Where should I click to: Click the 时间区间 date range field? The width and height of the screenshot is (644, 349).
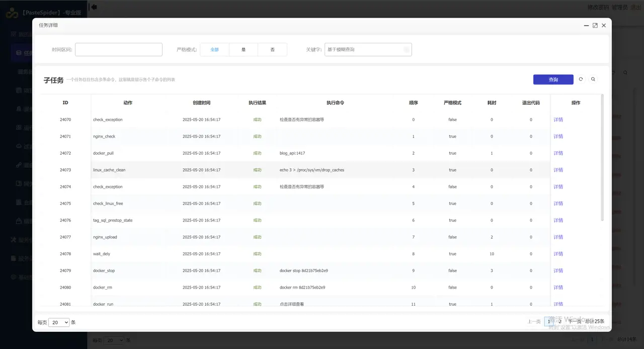(x=119, y=49)
